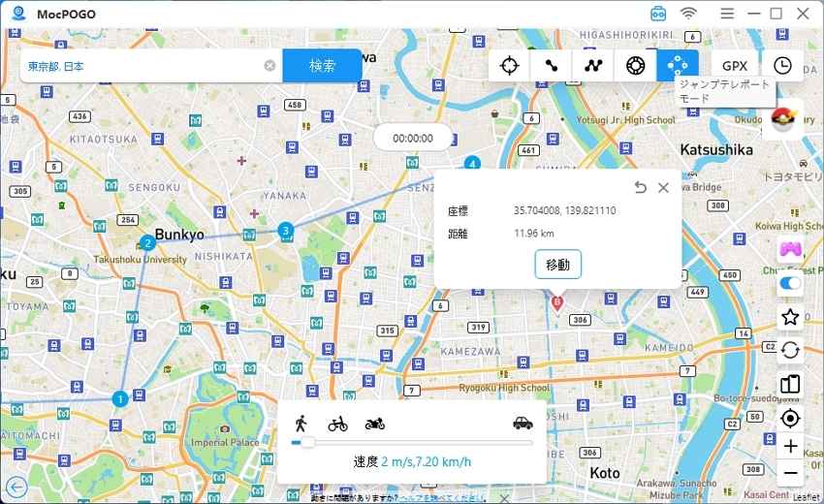
Task: Select the two-spot route mode icon
Action: point(552,66)
